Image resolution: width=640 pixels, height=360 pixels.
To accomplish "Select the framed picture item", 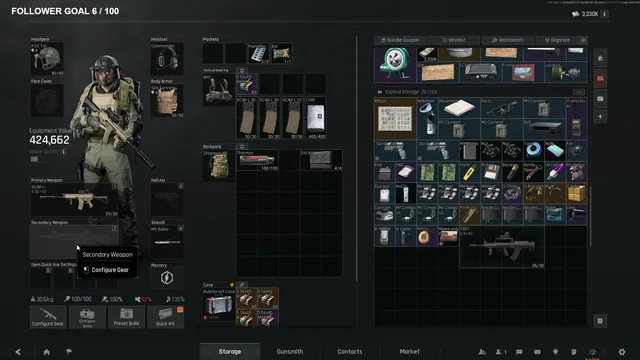I will coord(523,72).
